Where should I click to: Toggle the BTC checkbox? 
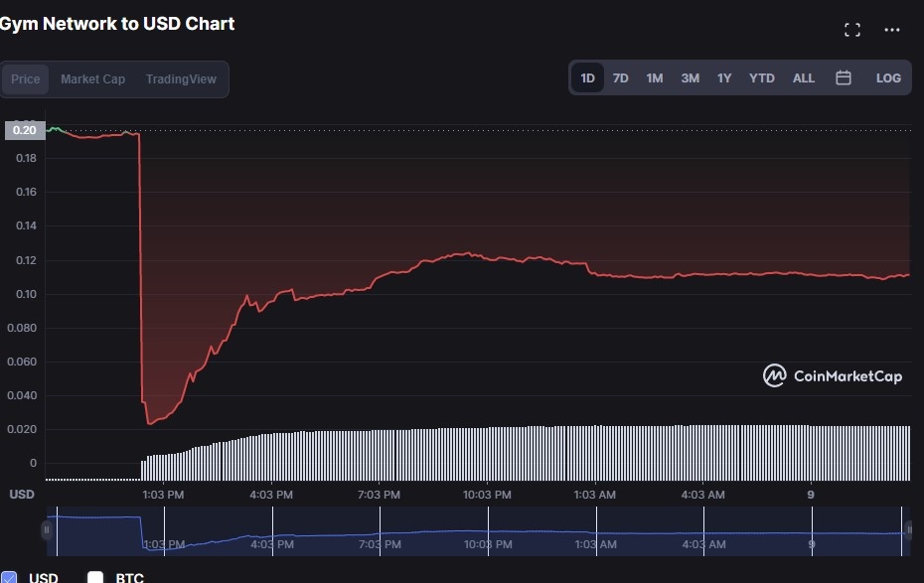coord(95,578)
